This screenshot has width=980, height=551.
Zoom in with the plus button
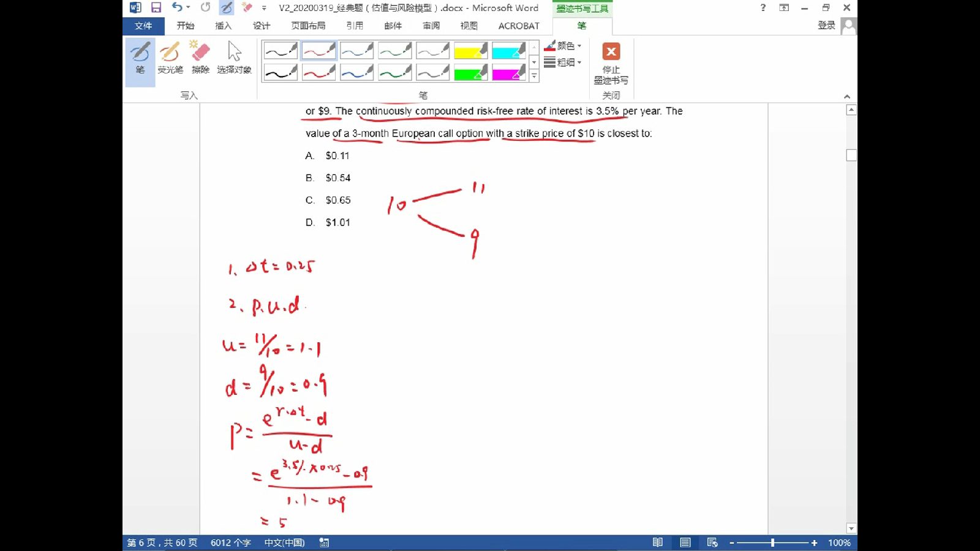[814, 542]
